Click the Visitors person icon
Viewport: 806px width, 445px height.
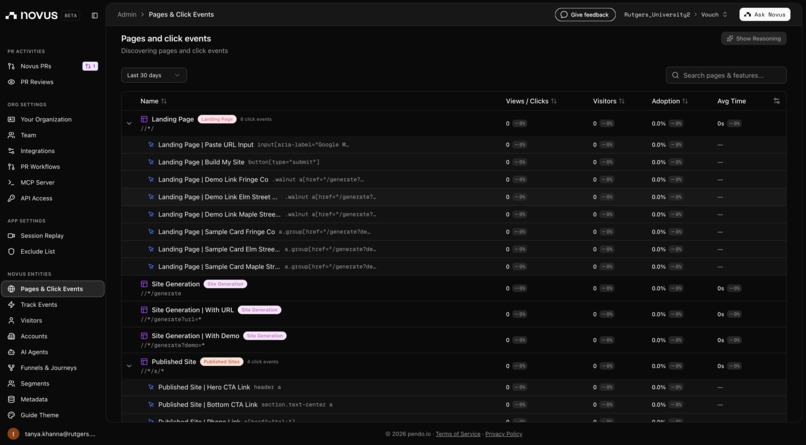coord(11,321)
